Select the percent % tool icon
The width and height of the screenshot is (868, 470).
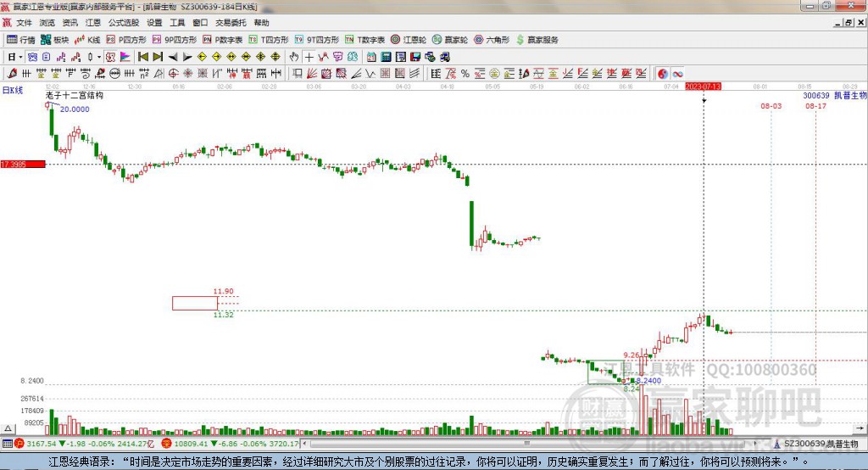point(465,74)
